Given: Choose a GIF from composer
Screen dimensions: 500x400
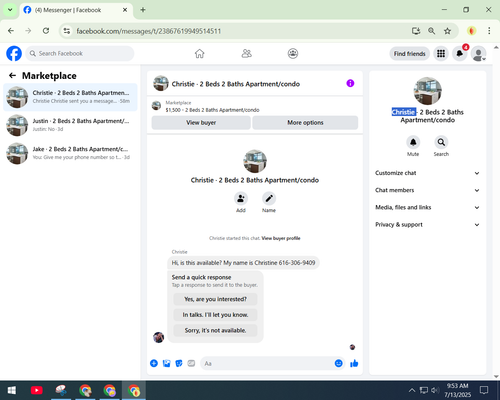Looking at the screenshot, I should pyautogui.click(x=191, y=363).
